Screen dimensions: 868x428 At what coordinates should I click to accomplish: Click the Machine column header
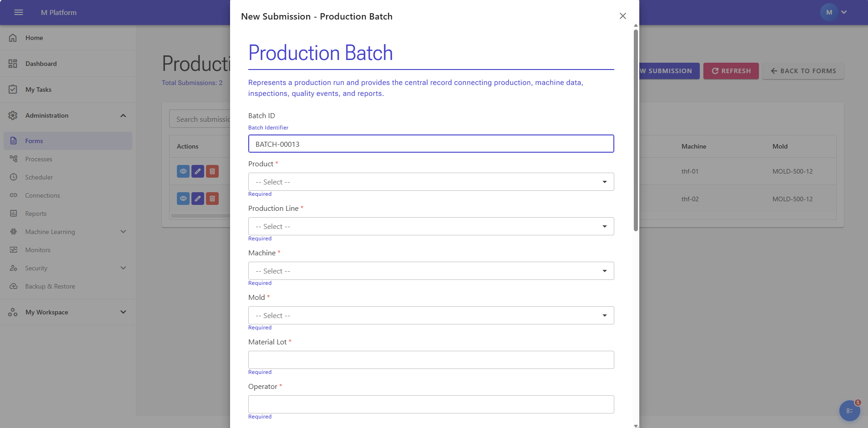click(693, 146)
